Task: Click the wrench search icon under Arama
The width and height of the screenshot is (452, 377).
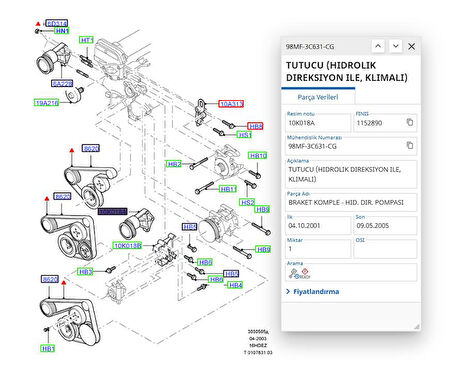Action: [x=294, y=274]
